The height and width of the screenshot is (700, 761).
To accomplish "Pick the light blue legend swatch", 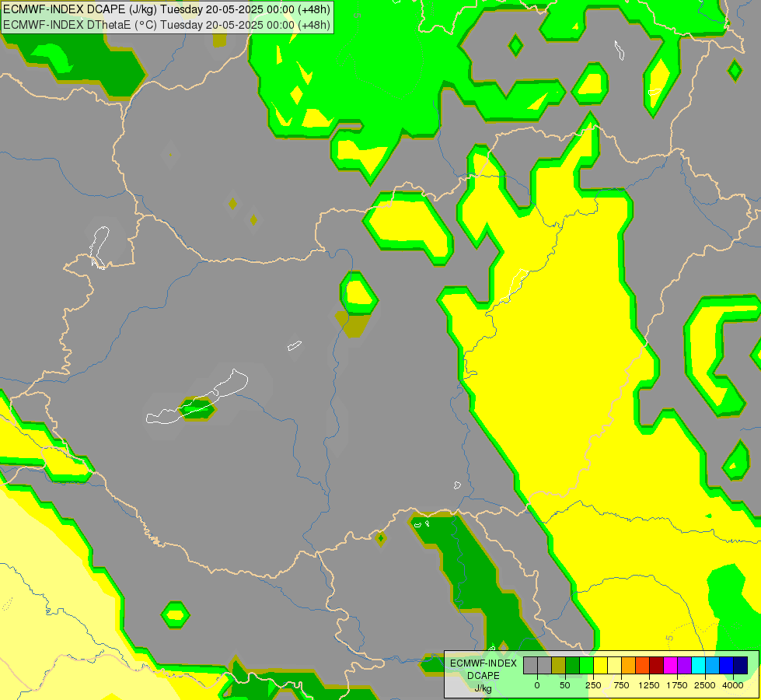I will (x=713, y=666).
